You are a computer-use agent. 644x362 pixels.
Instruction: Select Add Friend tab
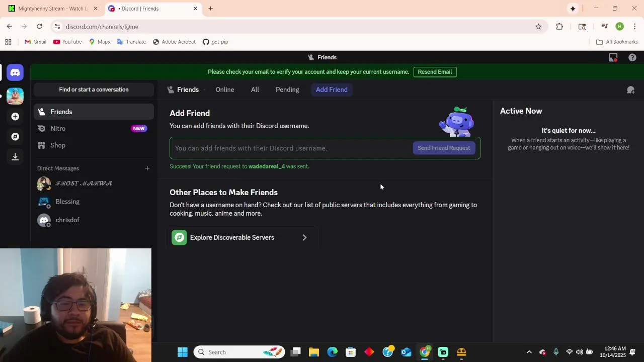[x=332, y=90]
